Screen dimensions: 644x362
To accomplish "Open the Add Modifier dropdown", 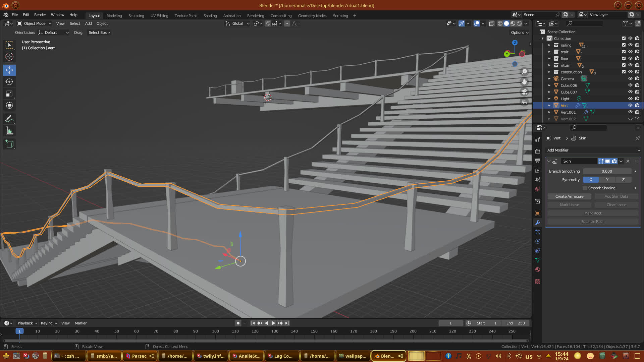I will [593, 150].
